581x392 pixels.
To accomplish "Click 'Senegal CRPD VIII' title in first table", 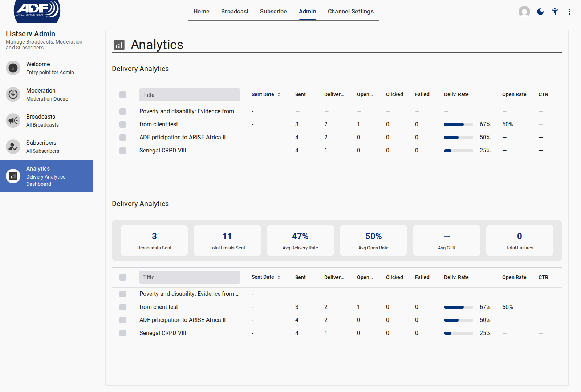I will 163,151.
